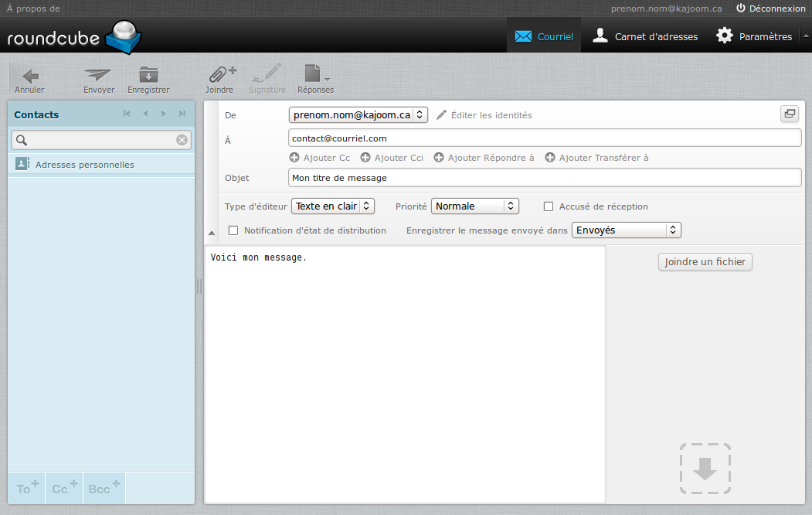
Task: Switch to the Courriel tab
Action: [544, 36]
